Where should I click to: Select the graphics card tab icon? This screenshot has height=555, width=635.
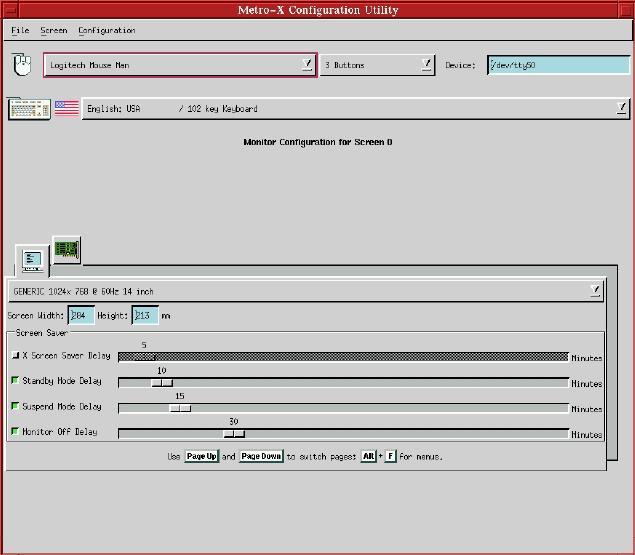pyautogui.click(x=67, y=250)
